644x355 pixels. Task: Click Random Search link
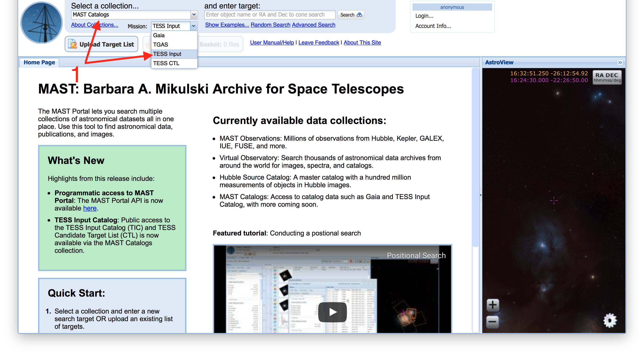tap(271, 25)
